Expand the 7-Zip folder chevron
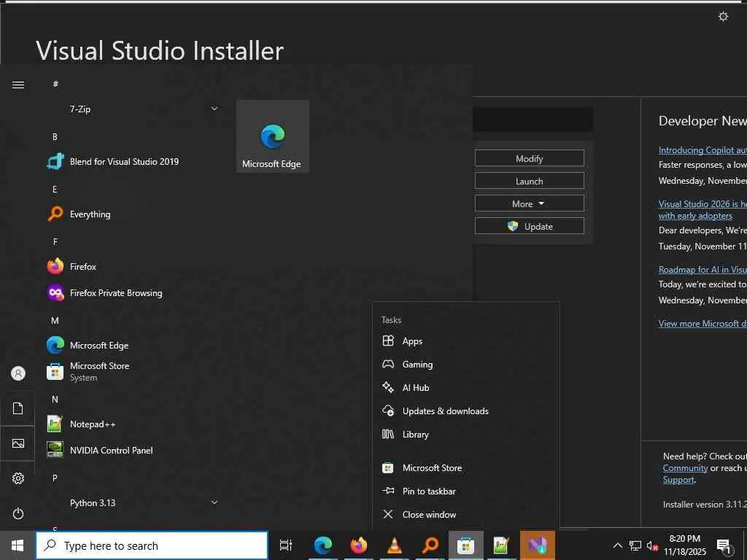Viewport: 747px width, 560px height. (214, 109)
